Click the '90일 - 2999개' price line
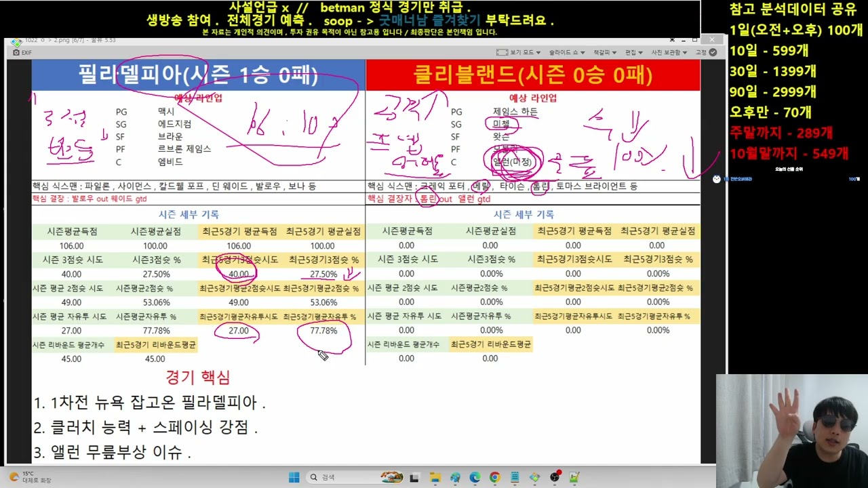This screenshot has height=488, width=868. tap(773, 92)
